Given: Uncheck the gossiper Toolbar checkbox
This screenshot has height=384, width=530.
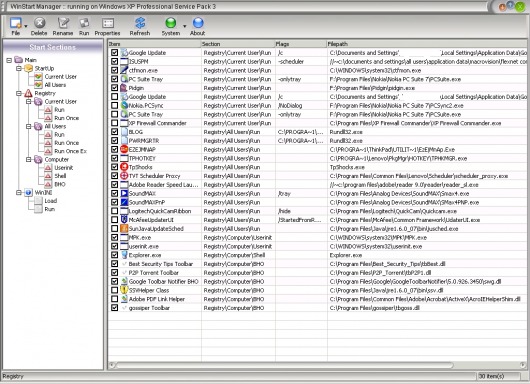Looking at the screenshot, I should point(115,308).
